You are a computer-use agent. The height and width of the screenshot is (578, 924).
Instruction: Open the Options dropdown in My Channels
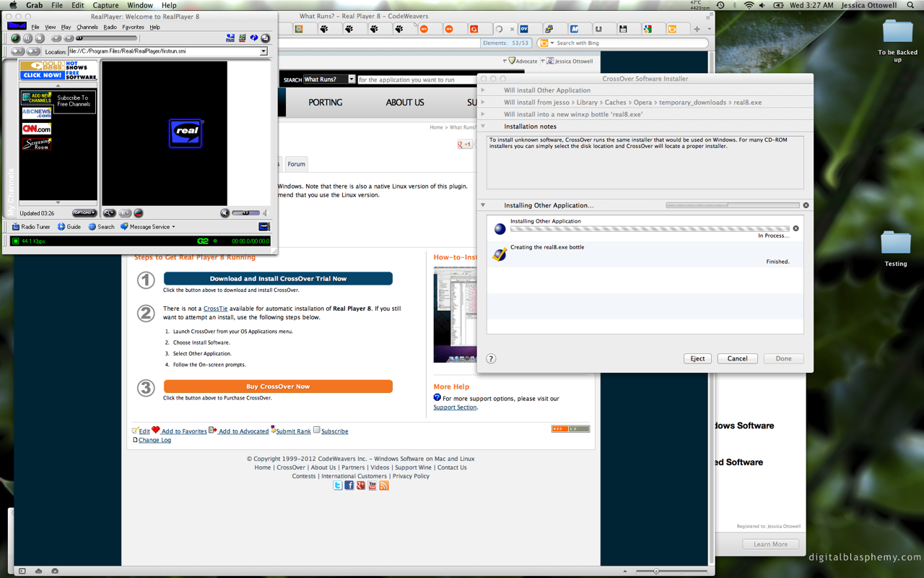point(84,213)
